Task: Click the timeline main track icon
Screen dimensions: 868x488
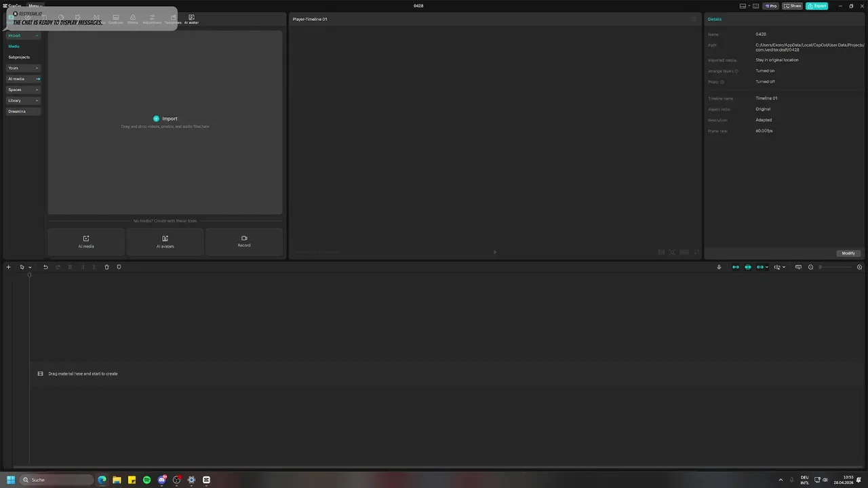Action: click(x=40, y=373)
